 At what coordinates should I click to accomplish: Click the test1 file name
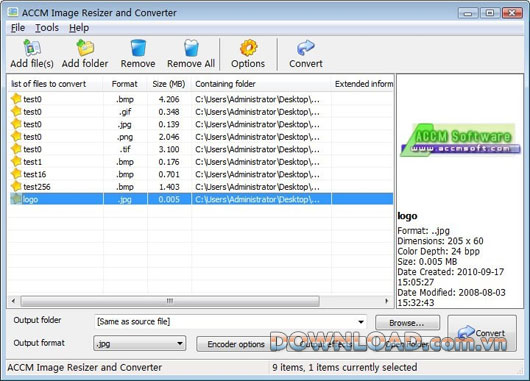(33, 162)
